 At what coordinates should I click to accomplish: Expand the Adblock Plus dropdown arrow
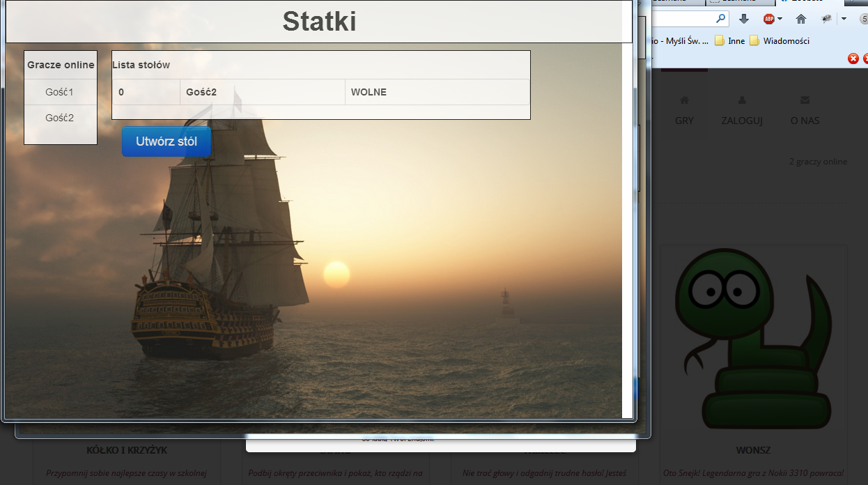(780, 19)
